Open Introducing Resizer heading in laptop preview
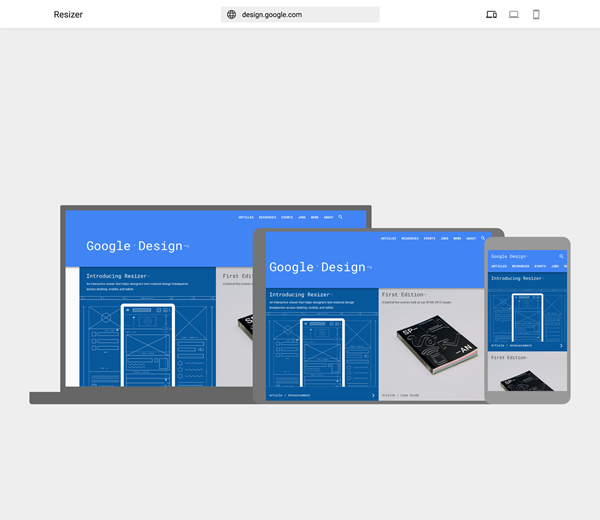 pos(117,276)
